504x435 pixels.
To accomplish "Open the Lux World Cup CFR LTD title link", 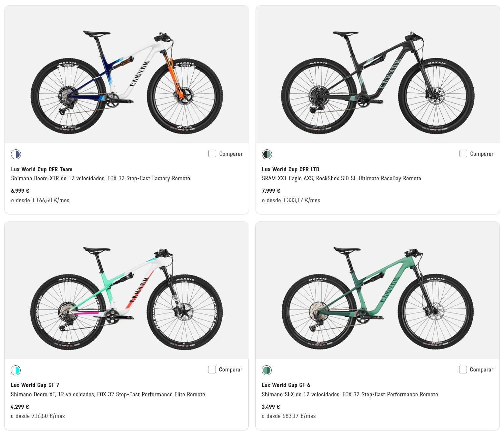I will (290, 169).
